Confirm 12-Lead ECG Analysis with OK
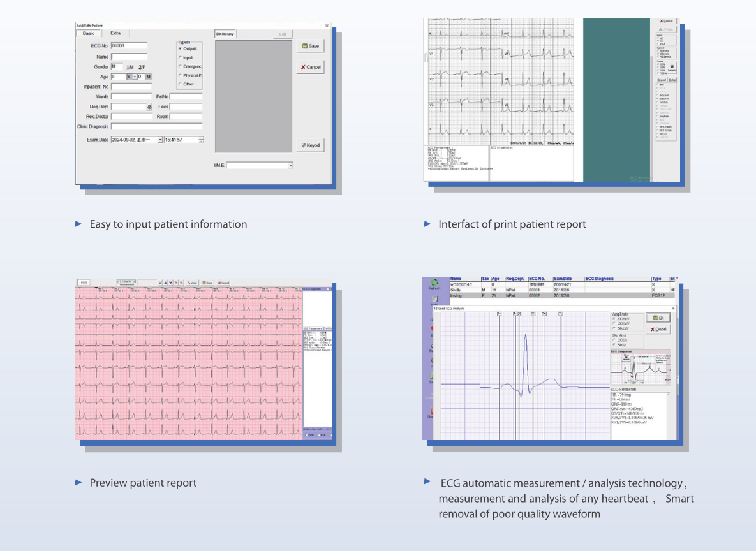756x551 pixels. [658, 317]
